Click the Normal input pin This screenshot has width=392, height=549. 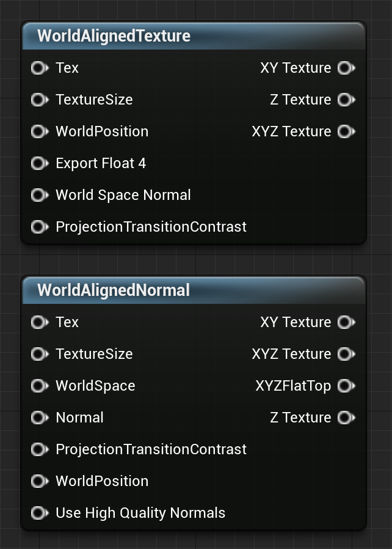[39, 418]
